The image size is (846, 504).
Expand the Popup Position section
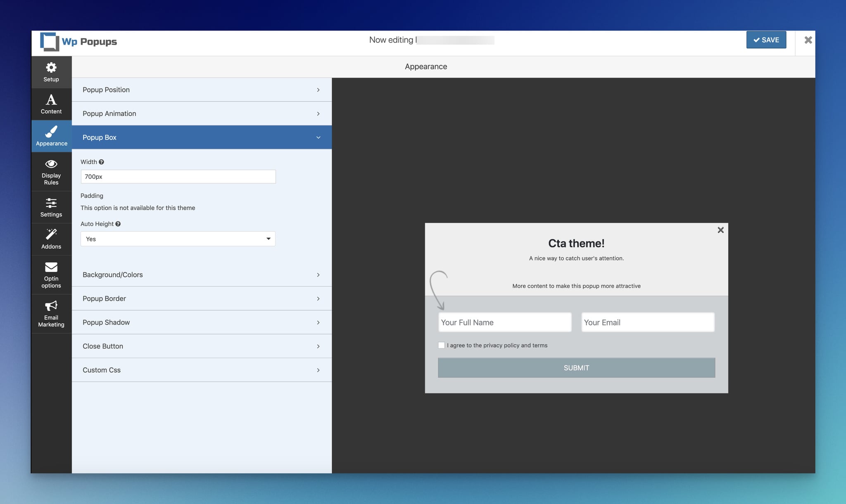(202, 90)
